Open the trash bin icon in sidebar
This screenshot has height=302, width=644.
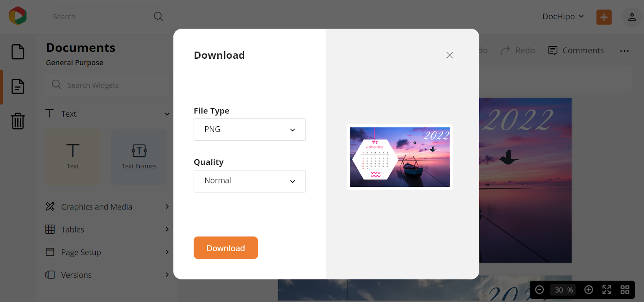coord(18,121)
